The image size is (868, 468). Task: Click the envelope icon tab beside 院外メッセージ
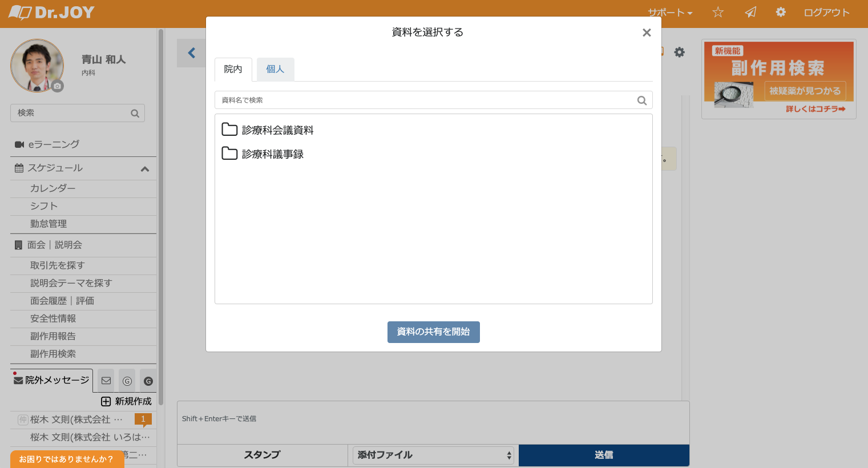(x=106, y=381)
